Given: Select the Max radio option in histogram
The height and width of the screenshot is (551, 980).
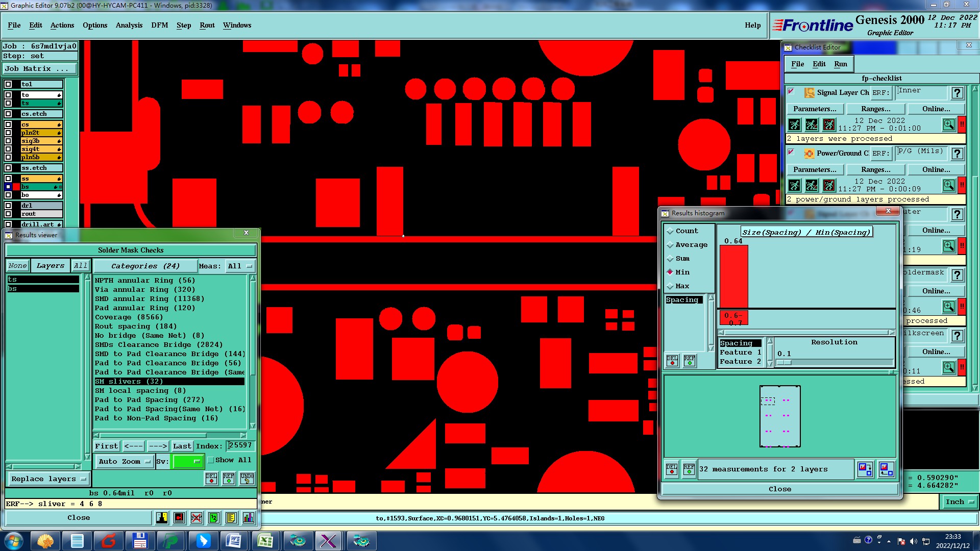Looking at the screenshot, I should point(670,286).
